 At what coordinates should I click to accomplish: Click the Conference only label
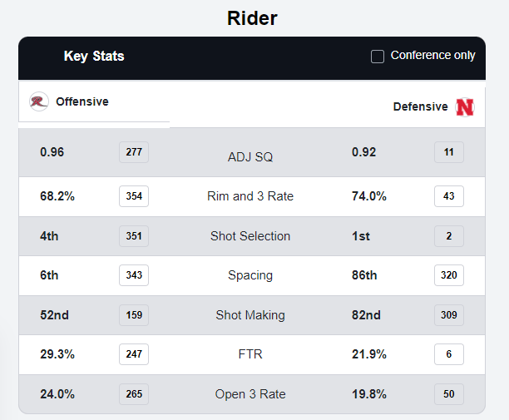pyautogui.click(x=432, y=56)
